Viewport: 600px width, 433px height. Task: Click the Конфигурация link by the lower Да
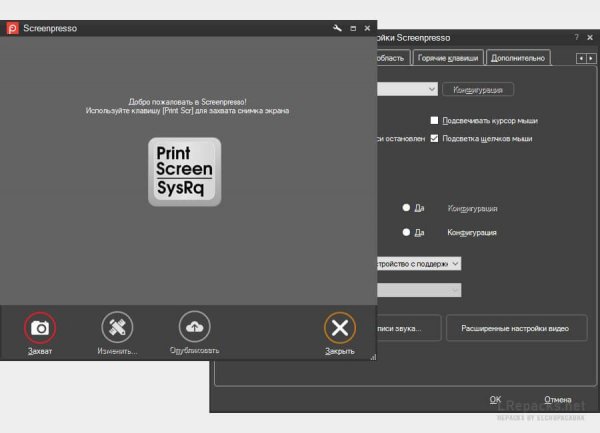472,233
